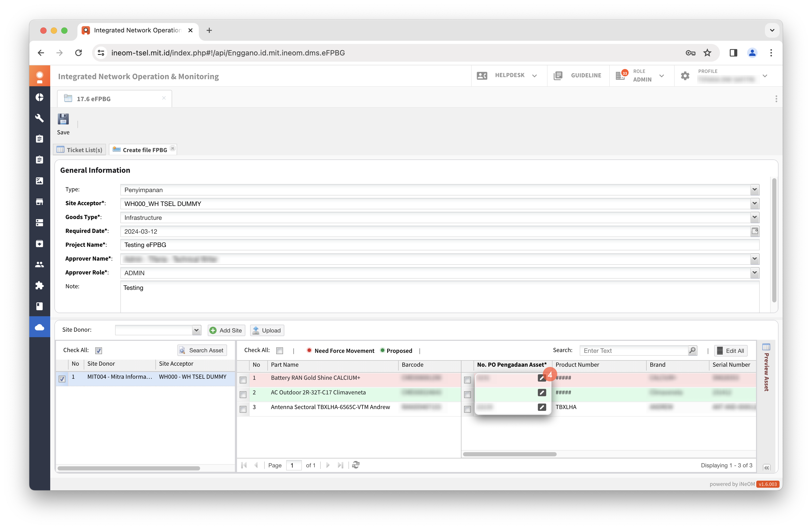Viewport: 812px width, 529px height.
Task: Collapse the Preview Asset panel arrows
Action: pos(767,467)
